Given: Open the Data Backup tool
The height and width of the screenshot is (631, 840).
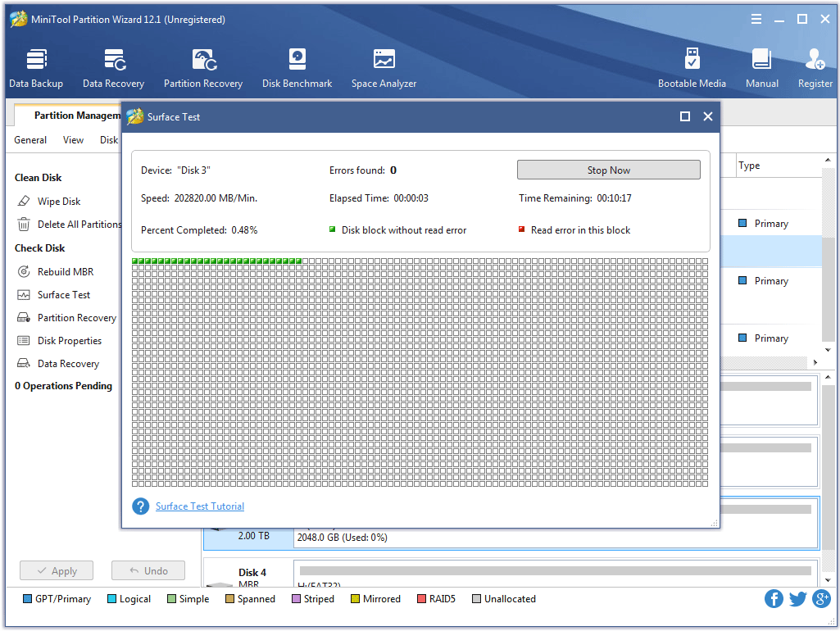Looking at the screenshot, I should click(36, 69).
